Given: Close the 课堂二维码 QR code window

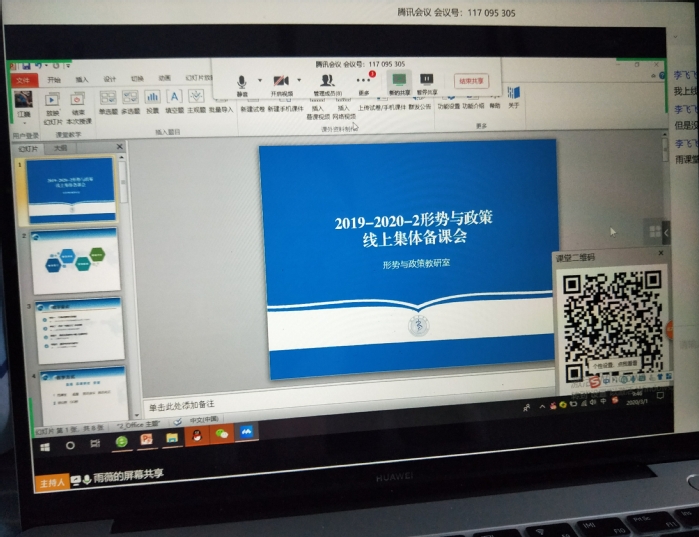Looking at the screenshot, I should (658, 254).
